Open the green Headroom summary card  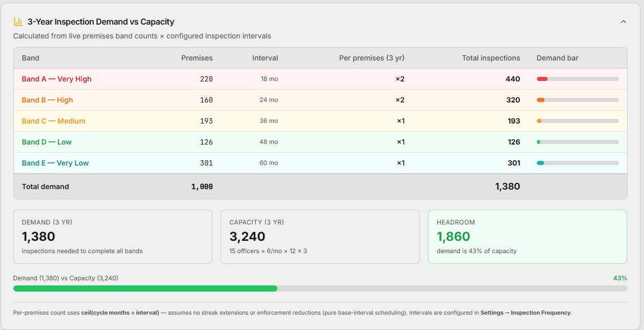(x=528, y=237)
